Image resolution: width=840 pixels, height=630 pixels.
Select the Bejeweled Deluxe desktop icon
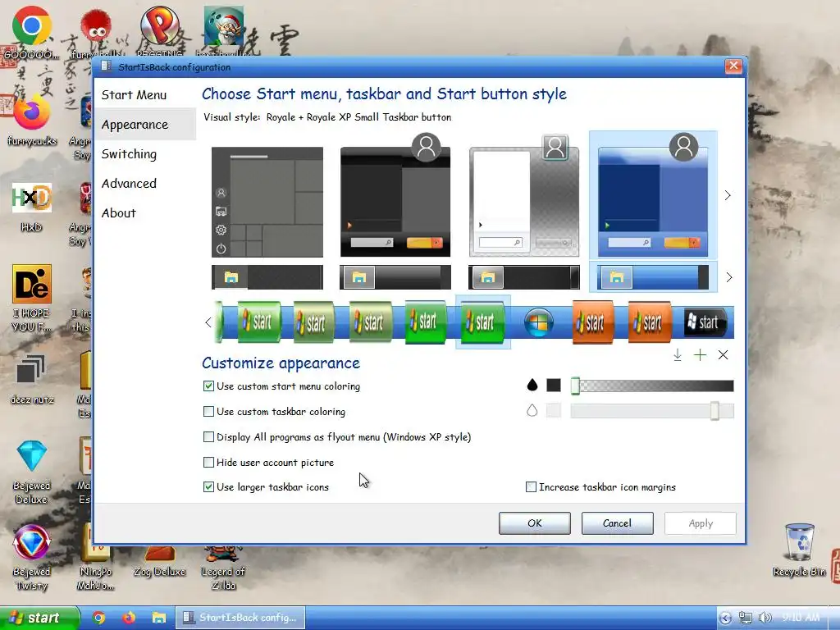click(32, 472)
